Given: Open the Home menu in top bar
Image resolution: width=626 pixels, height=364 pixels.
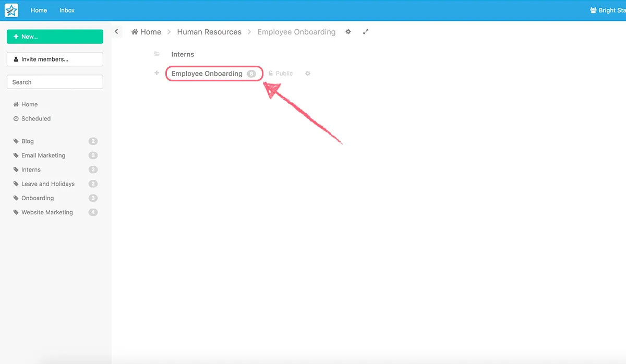Looking at the screenshot, I should [x=39, y=10].
